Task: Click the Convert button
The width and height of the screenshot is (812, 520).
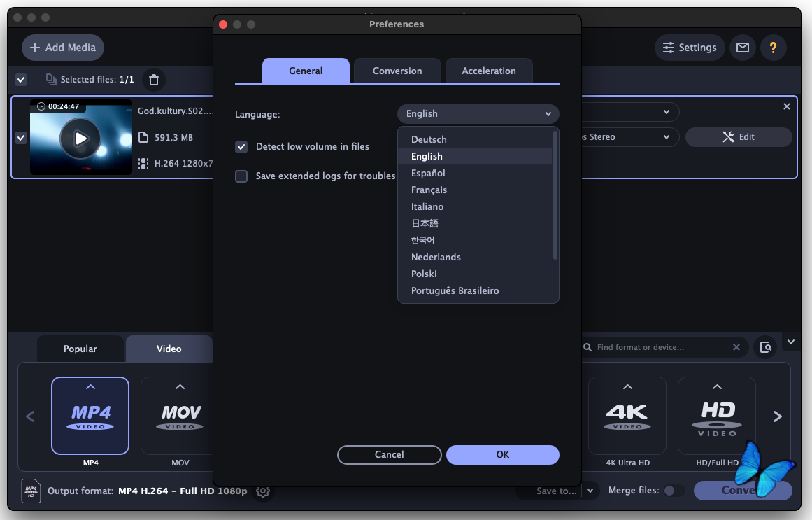Action: pyautogui.click(x=743, y=491)
